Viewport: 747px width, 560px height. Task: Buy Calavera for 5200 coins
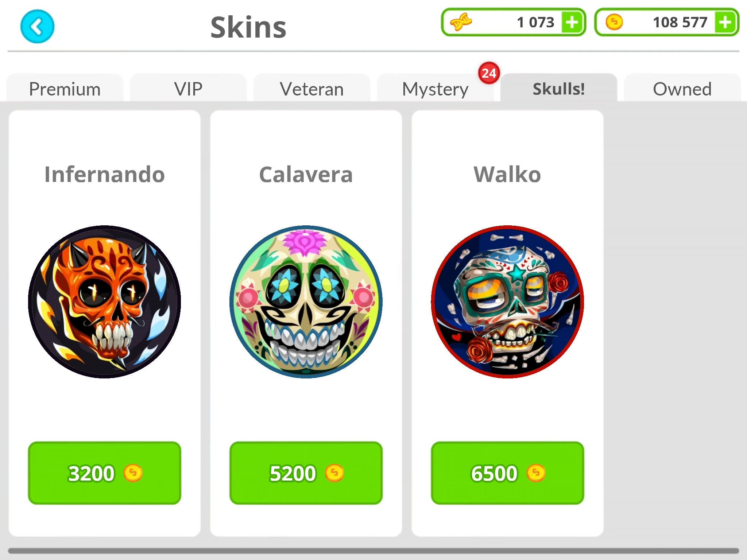[x=306, y=473]
